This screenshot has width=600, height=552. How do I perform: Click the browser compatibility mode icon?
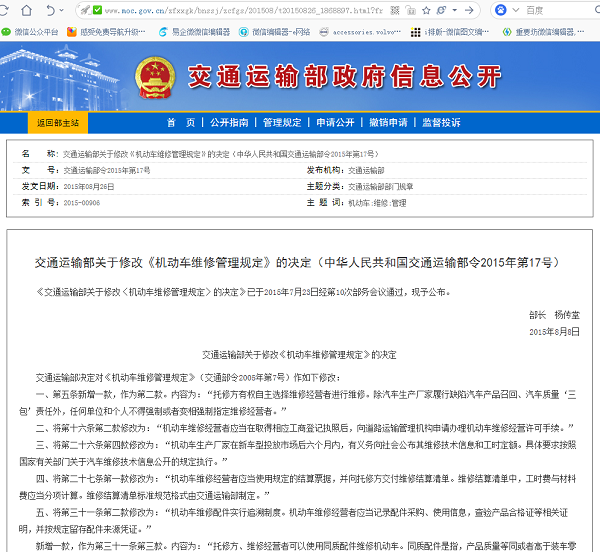(441, 10)
